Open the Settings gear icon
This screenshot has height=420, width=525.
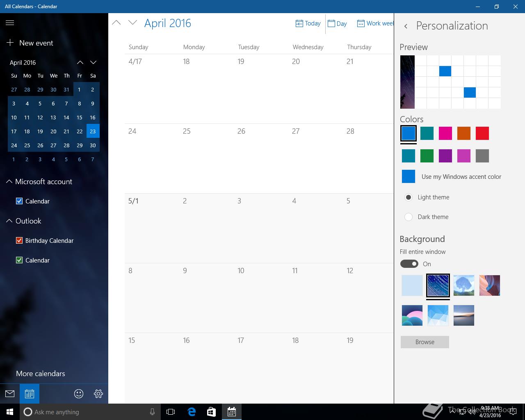[98, 394]
